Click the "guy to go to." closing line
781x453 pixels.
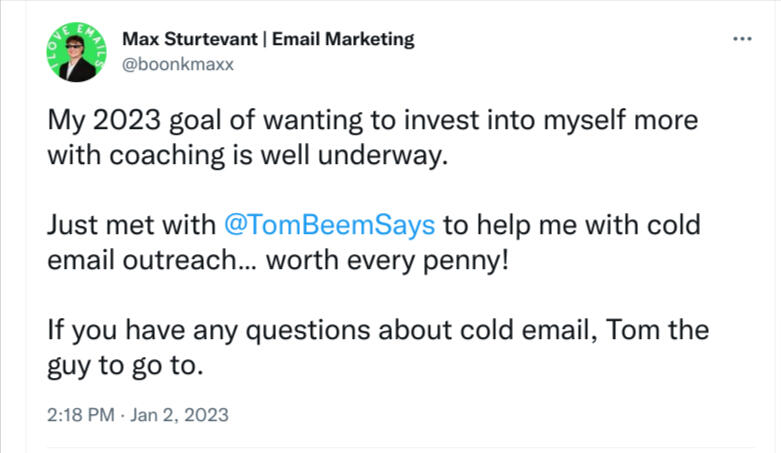click(125, 366)
